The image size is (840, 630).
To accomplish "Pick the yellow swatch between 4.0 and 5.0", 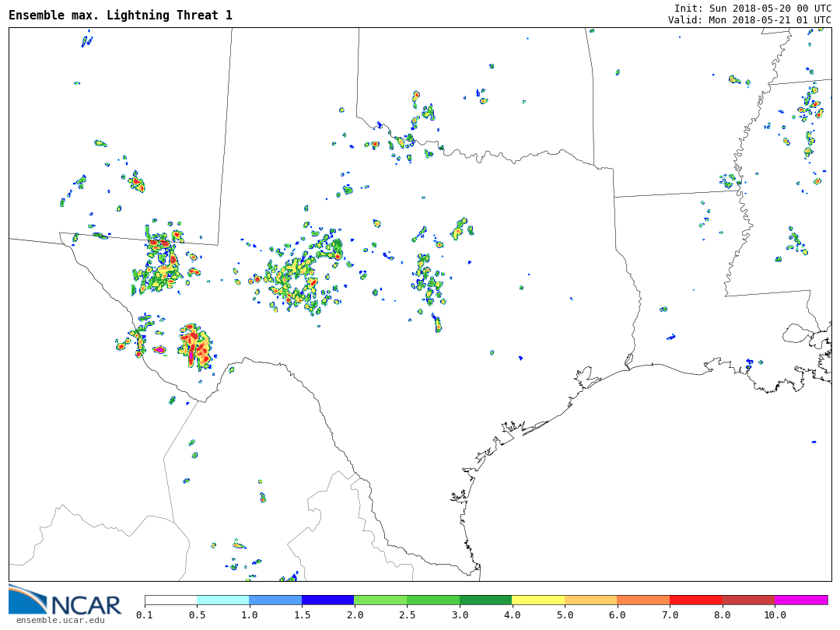I will (x=538, y=600).
